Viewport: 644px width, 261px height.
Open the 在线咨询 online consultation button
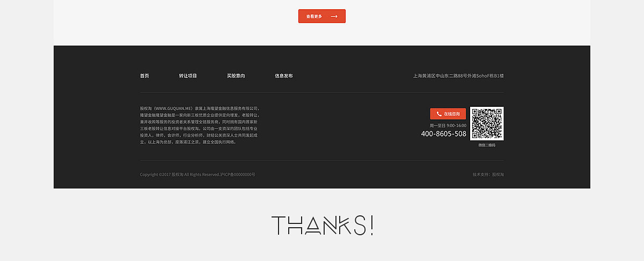tap(448, 114)
